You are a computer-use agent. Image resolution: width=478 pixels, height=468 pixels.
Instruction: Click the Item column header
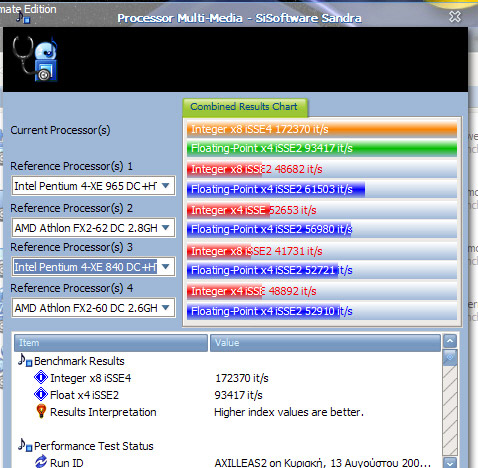tap(111, 343)
